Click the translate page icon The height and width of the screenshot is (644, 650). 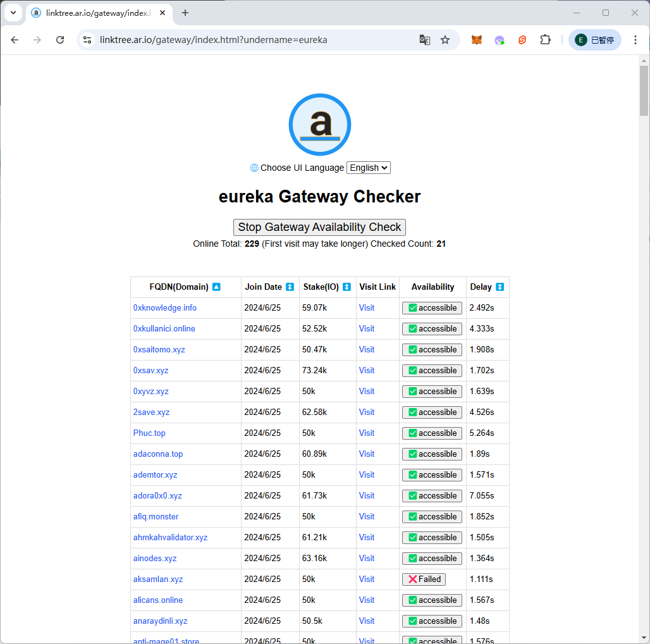424,40
